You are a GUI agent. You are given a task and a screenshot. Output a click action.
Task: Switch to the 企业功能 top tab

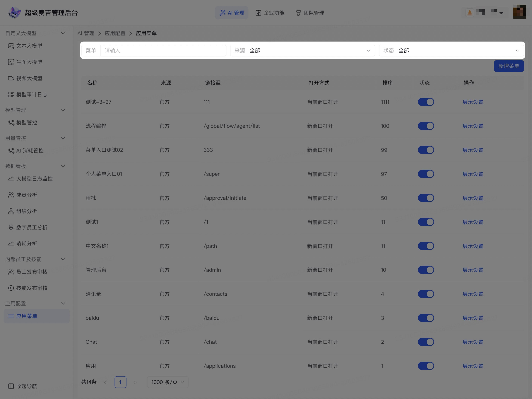[x=270, y=13]
